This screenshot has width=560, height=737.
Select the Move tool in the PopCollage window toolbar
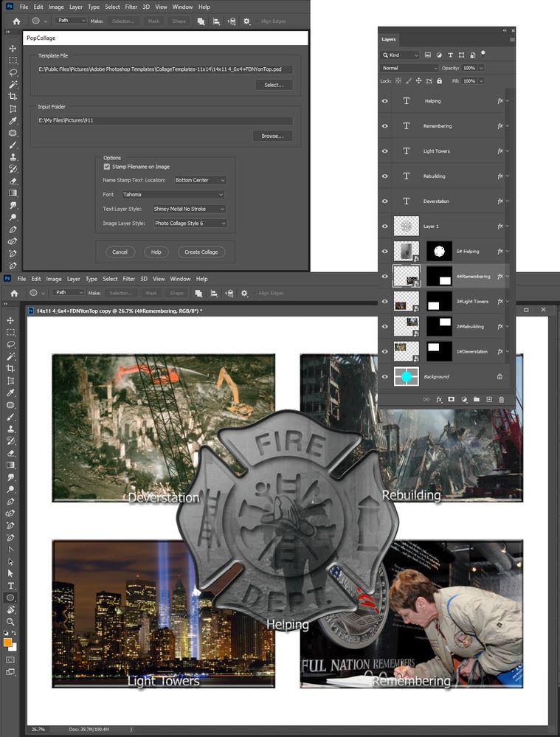click(13, 49)
